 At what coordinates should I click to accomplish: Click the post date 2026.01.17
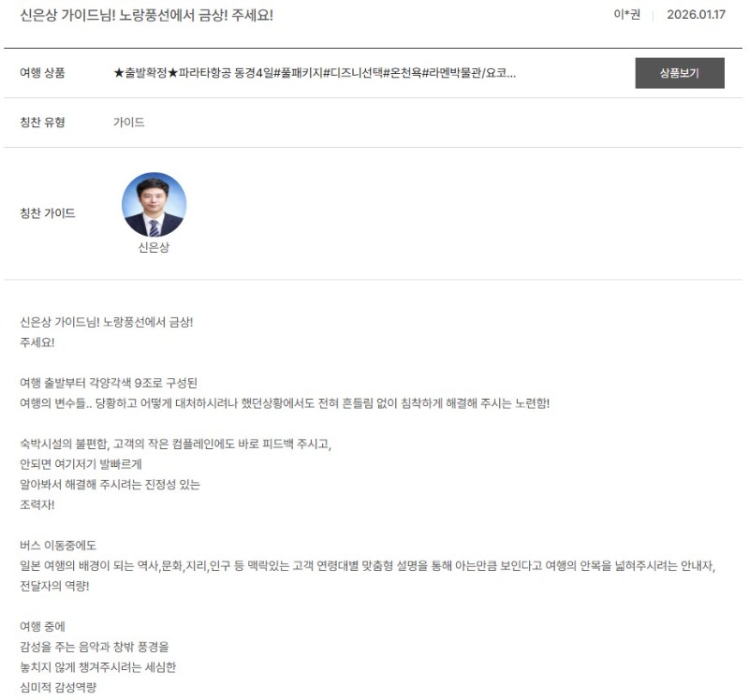click(x=696, y=14)
